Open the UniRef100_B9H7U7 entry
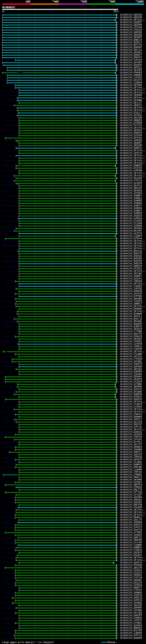This screenshot has height=644, width=146. coord(131,58)
